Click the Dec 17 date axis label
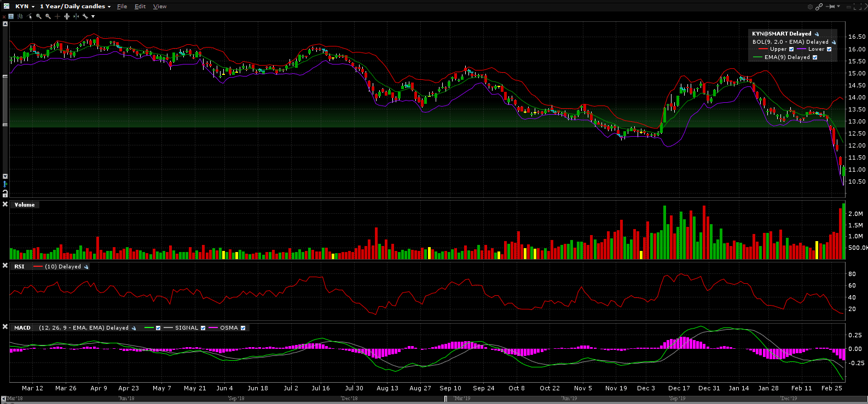This screenshot has width=868, height=404. 679,388
